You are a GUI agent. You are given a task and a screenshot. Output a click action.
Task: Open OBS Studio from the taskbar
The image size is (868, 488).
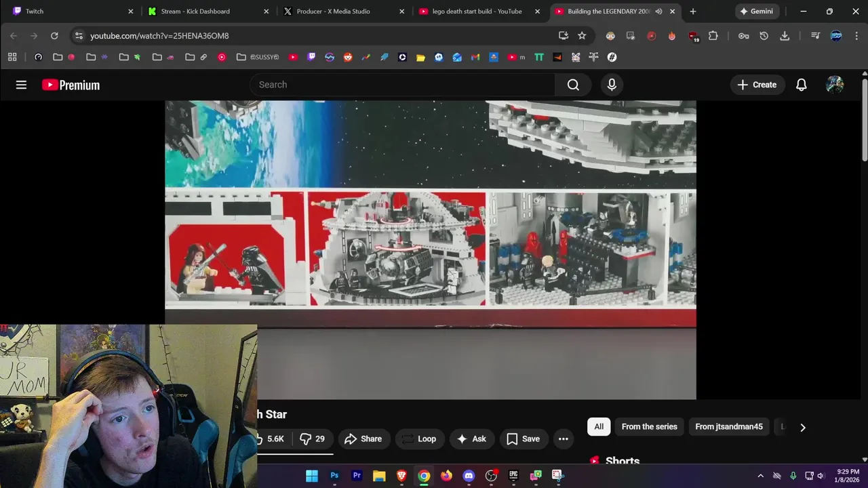(x=491, y=476)
